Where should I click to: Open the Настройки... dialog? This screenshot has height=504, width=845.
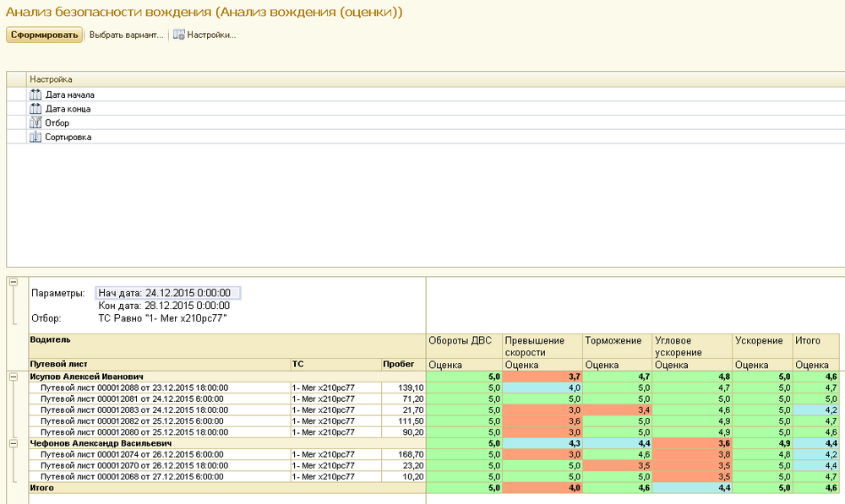pos(204,35)
